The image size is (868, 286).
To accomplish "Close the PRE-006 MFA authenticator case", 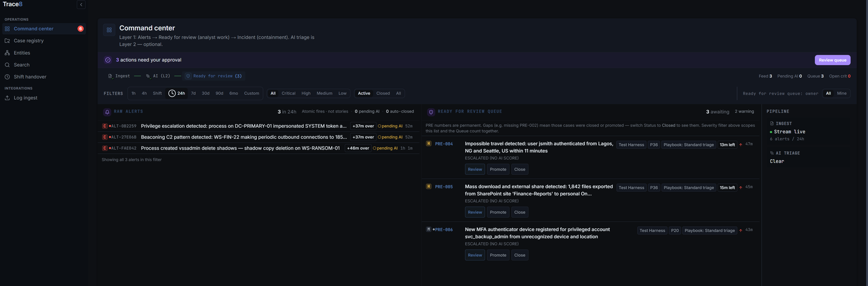I will (520, 255).
